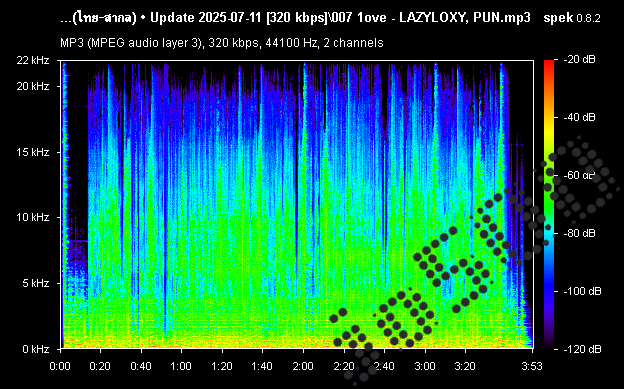Click the 10 kHz frequency axis label
Viewport: 624px width, 389px height.
tap(33, 217)
